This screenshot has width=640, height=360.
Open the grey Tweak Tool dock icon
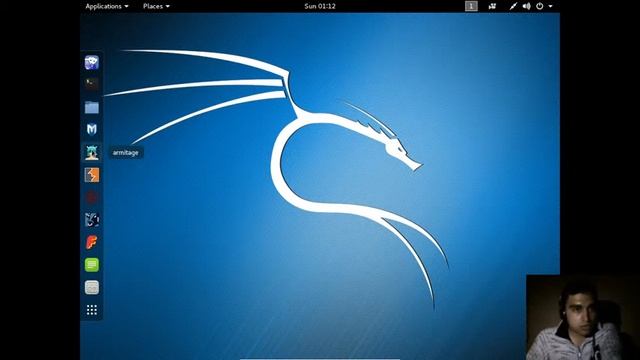tap(91, 287)
